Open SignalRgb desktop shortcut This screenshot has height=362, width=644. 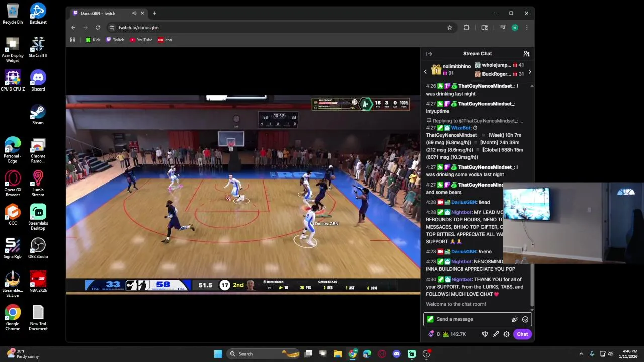pyautogui.click(x=13, y=248)
